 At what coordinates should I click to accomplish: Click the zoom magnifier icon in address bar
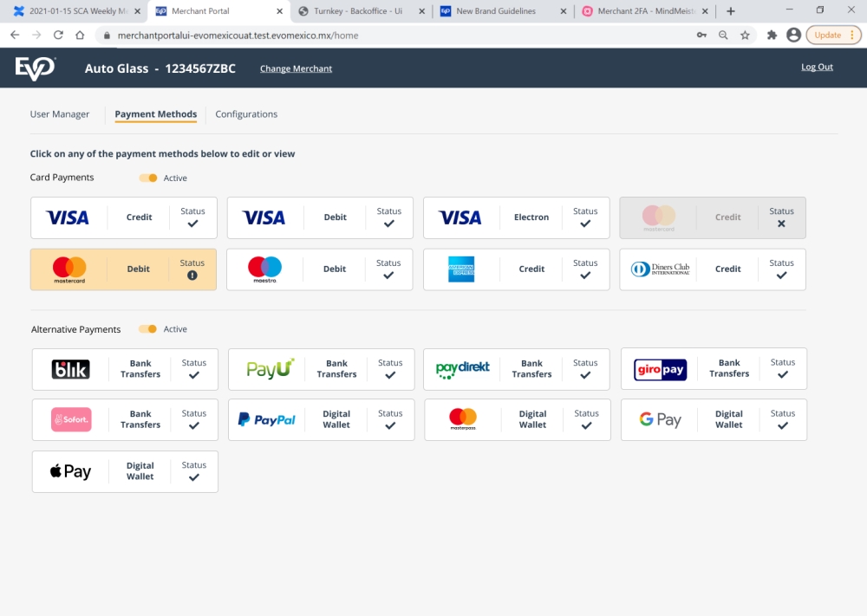(723, 35)
